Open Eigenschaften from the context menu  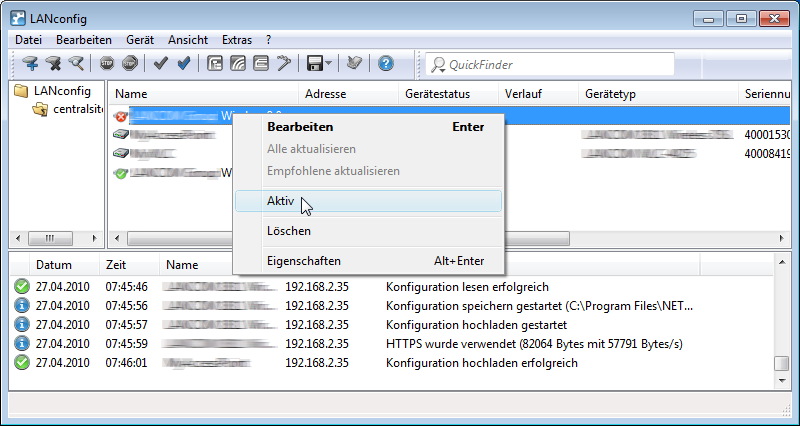(x=304, y=261)
